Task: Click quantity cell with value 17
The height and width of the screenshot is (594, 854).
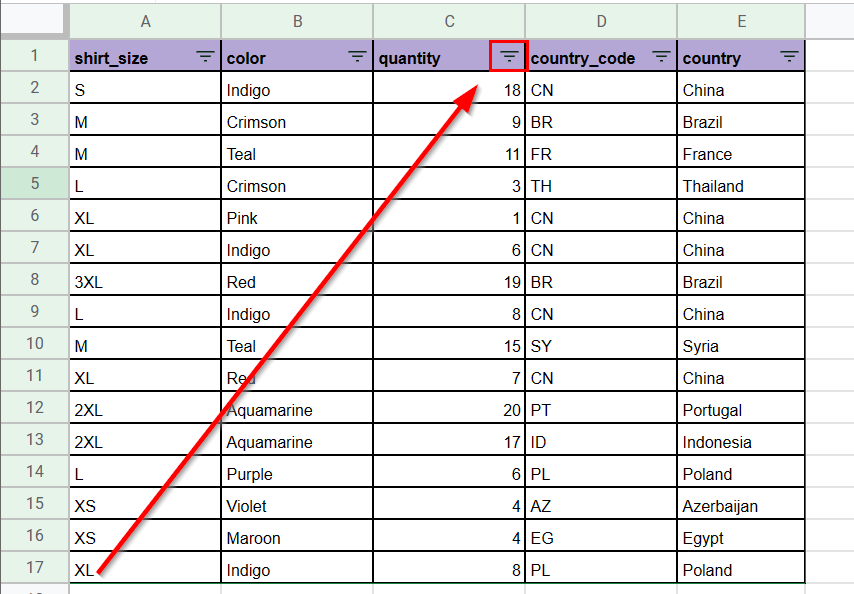Action: click(x=449, y=440)
